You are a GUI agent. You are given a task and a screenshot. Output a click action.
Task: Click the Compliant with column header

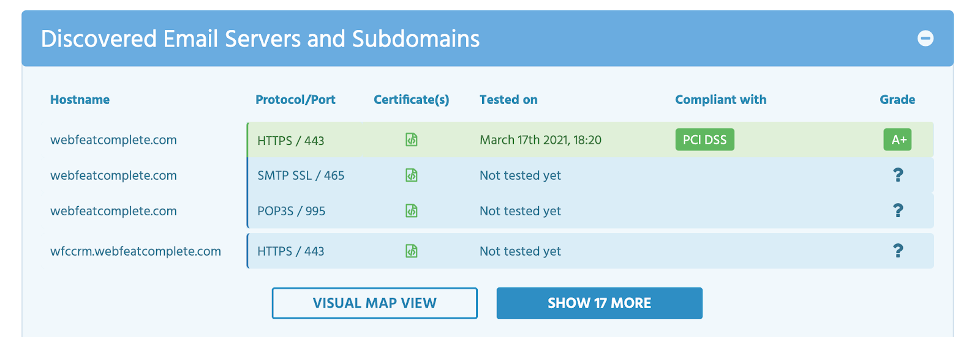click(x=720, y=100)
